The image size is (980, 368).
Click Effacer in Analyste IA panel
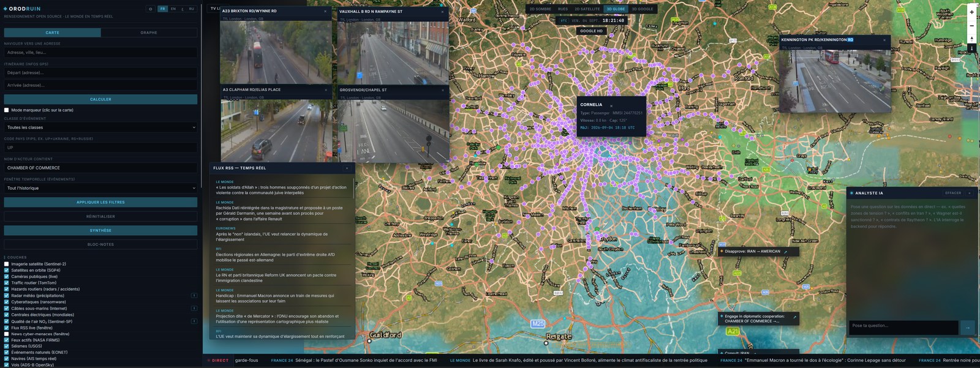pos(953,193)
